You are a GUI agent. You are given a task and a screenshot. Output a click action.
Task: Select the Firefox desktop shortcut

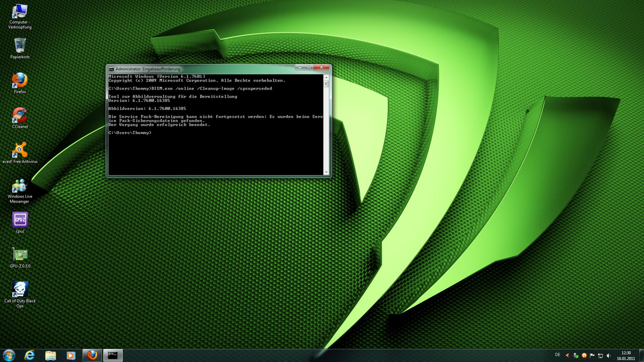click(20, 83)
